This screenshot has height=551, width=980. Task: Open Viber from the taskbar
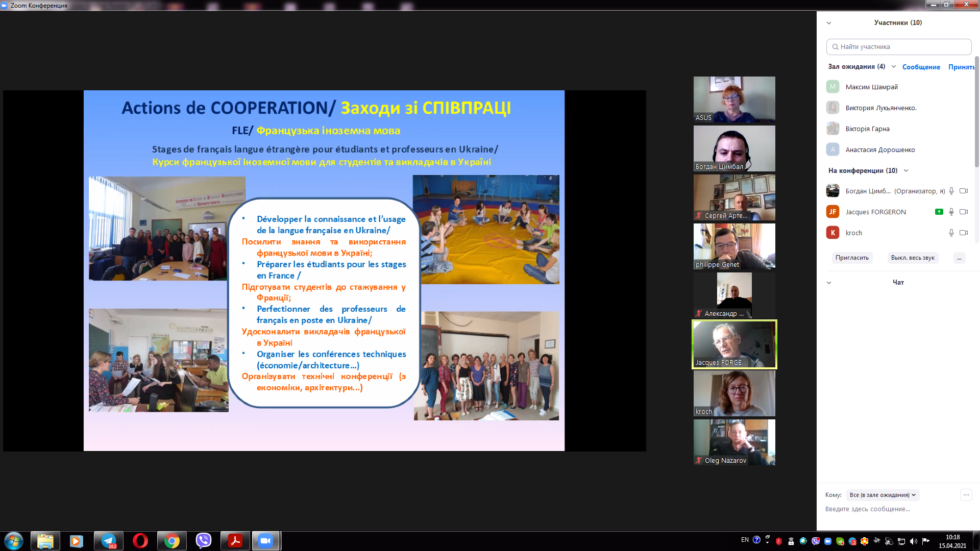coord(204,541)
